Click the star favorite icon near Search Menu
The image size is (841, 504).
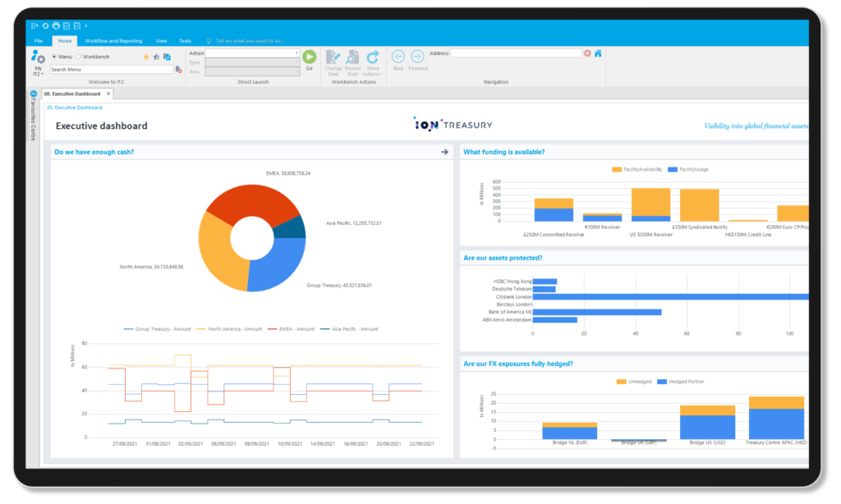[x=146, y=57]
